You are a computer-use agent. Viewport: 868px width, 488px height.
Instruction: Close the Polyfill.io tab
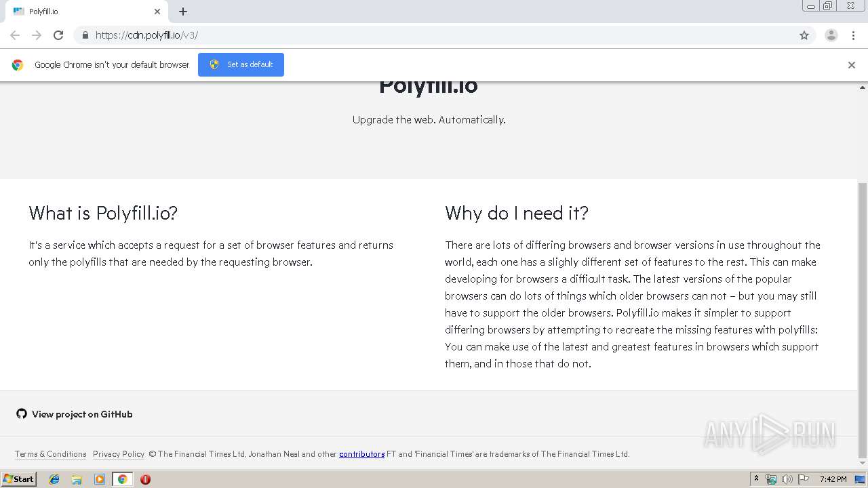pos(157,12)
